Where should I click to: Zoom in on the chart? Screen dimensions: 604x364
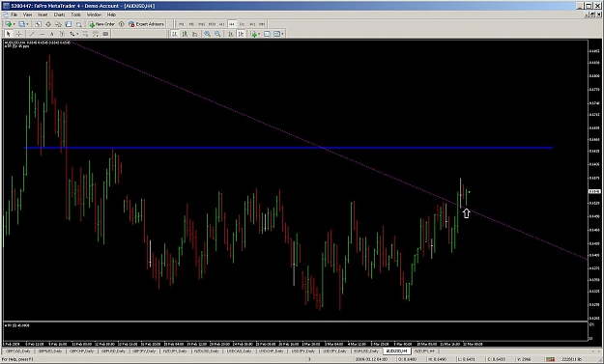(207, 34)
